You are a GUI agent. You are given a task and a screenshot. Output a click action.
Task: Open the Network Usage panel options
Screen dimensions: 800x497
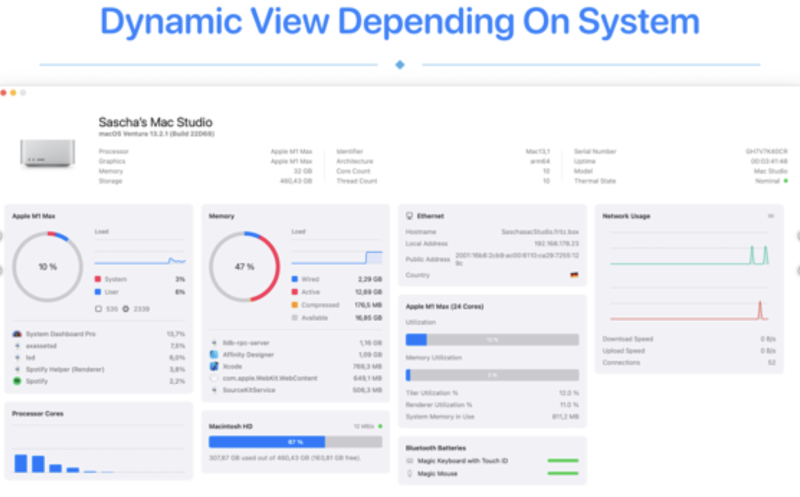770,215
